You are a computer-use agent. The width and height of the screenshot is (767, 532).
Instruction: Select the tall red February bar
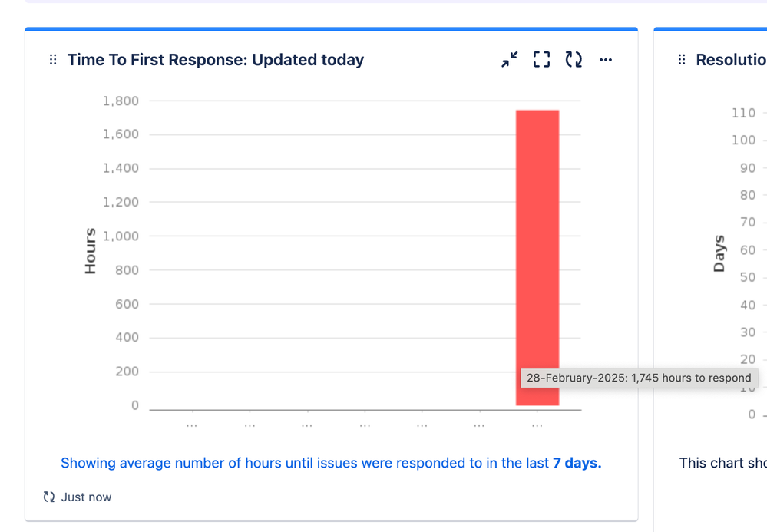537,230
